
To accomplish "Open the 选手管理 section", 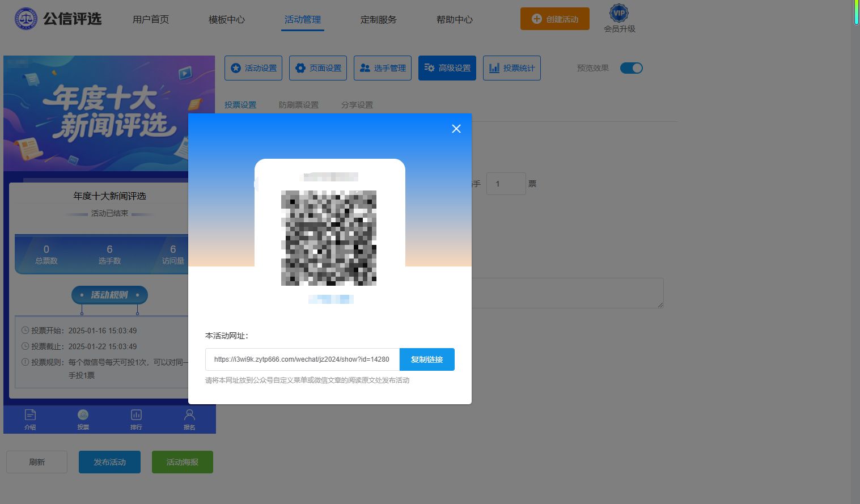I will tap(383, 68).
